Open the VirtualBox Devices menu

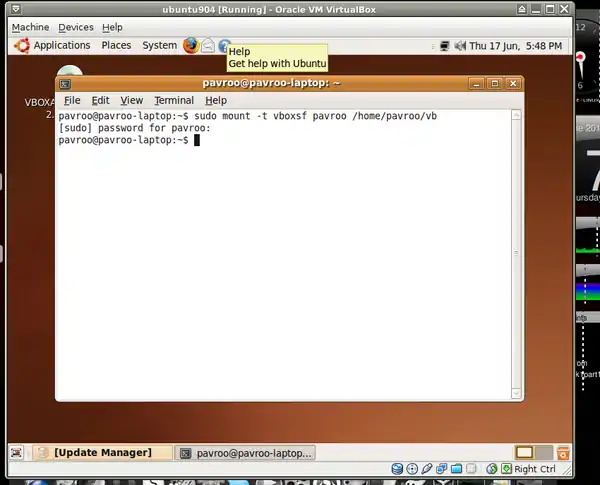point(75,27)
